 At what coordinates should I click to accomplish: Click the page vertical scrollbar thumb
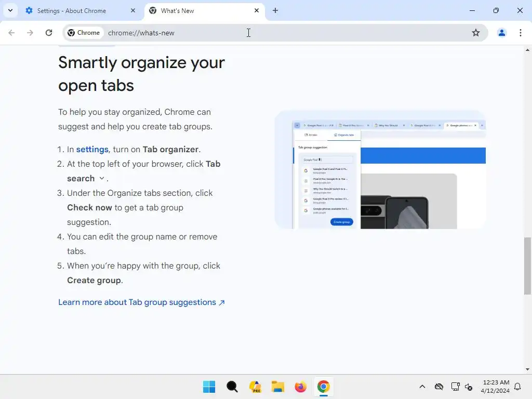527,266
